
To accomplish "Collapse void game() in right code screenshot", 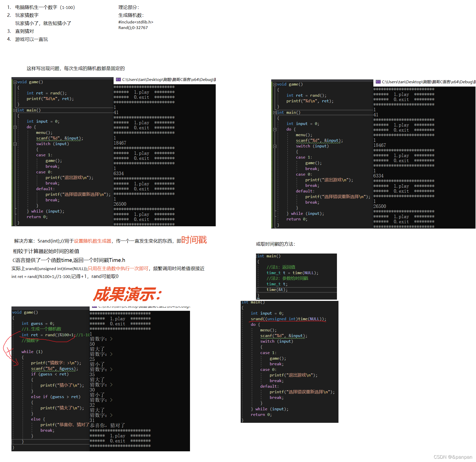I will (x=275, y=84).
